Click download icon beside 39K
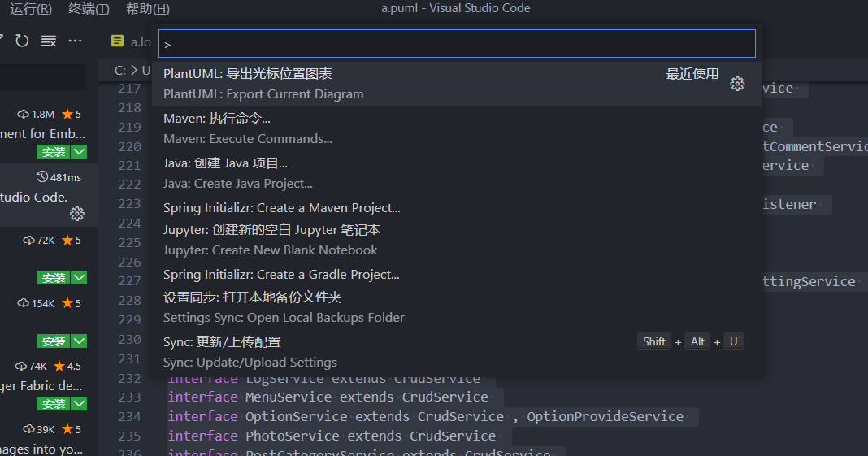 [28, 429]
